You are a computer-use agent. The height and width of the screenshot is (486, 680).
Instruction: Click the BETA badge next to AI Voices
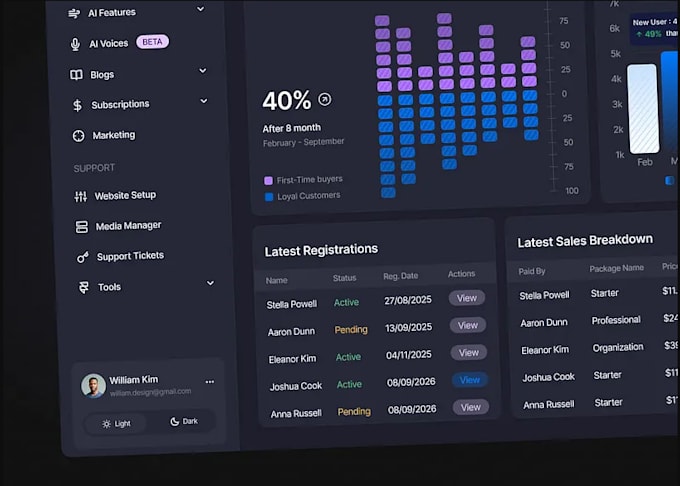pos(153,42)
